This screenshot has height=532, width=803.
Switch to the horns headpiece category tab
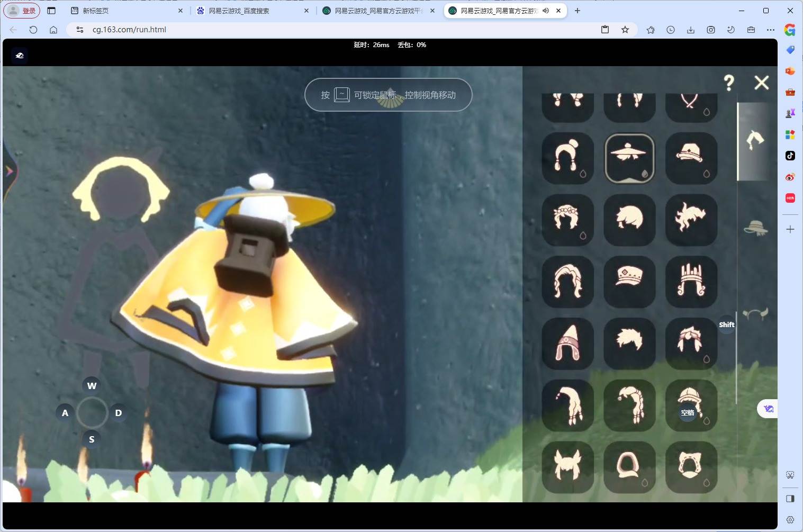point(755,313)
